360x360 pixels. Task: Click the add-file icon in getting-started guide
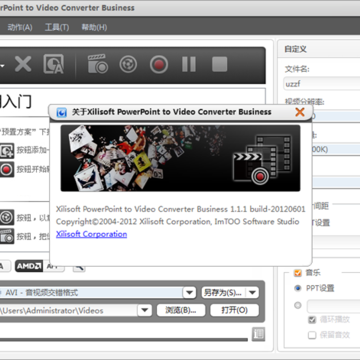(x=7, y=151)
